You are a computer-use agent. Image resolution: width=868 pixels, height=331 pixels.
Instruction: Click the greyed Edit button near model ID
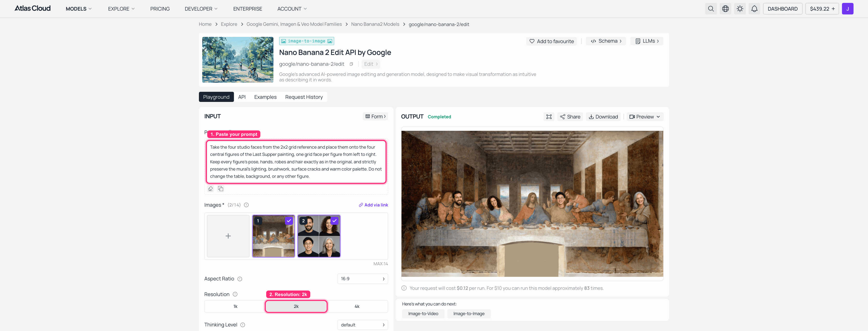(x=371, y=64)
